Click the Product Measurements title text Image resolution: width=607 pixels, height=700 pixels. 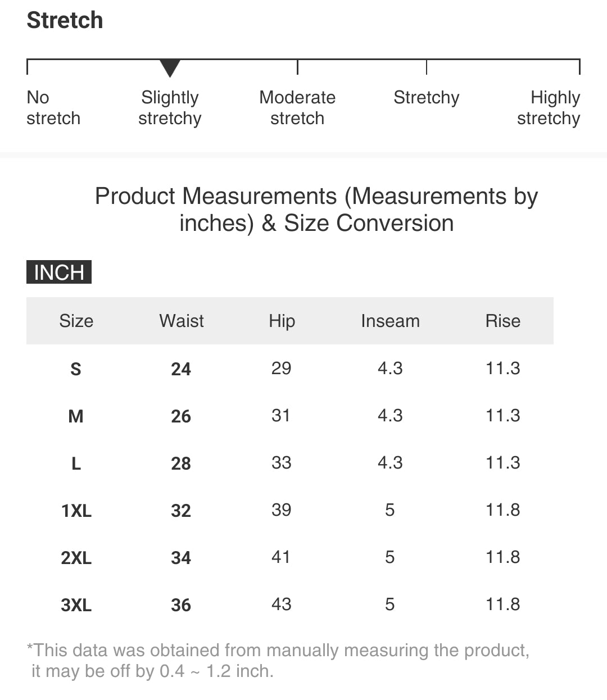click(316, 210)
